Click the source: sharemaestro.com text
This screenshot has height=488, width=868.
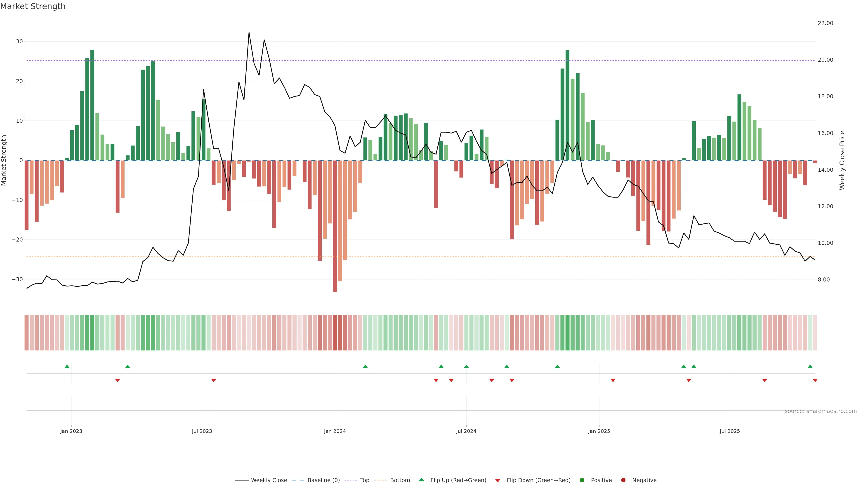pyautogui.click(x=821, y=411)
